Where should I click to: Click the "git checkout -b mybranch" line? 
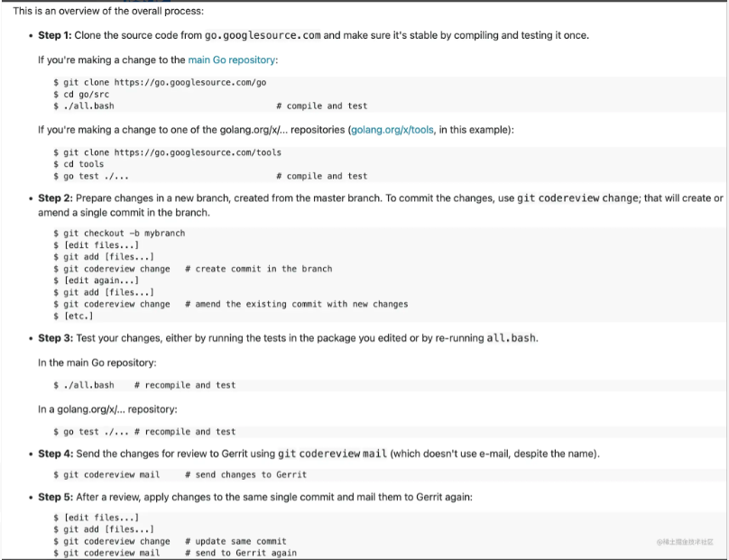coord(124,234)
